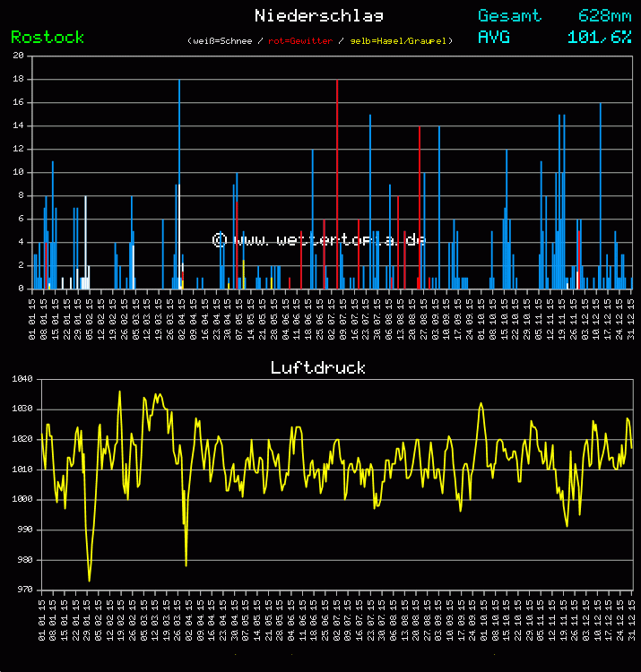Click the 31.12.15 date under the precipitation chart
This screenshot has height=672, width=641.
(x=632, y=319)
